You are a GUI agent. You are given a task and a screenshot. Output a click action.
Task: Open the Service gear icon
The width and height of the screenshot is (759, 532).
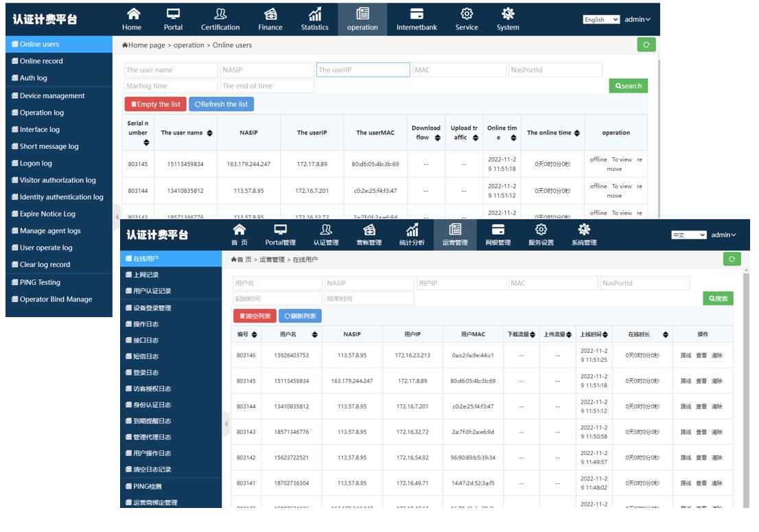(467, 14)
